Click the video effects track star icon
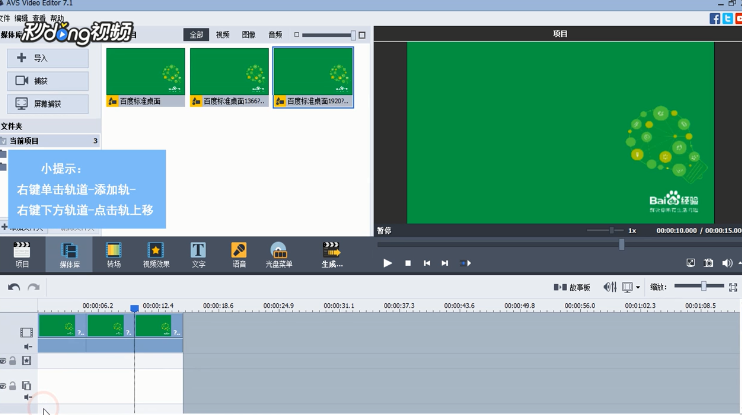742x415 pixels. (x=26, y=361)
